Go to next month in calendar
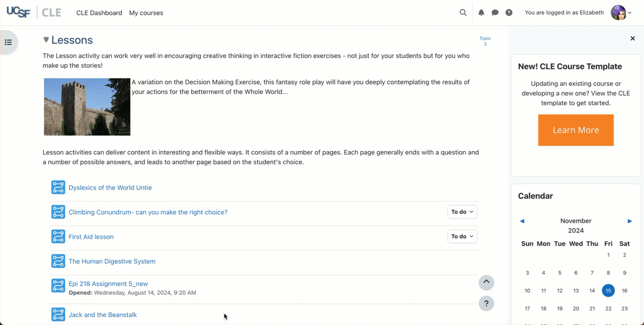The image size is (644, 325). click(x=629, y=221)
